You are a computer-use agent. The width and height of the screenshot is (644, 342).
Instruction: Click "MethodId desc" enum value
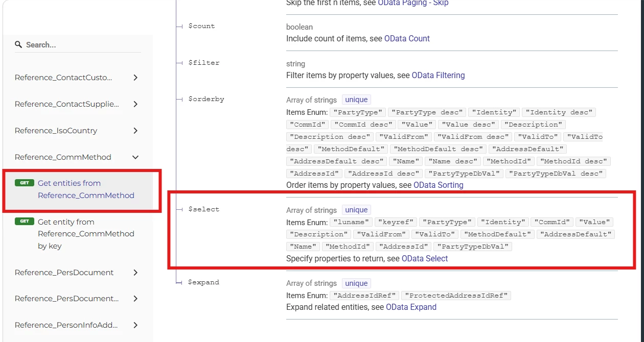tap(574, 161)
